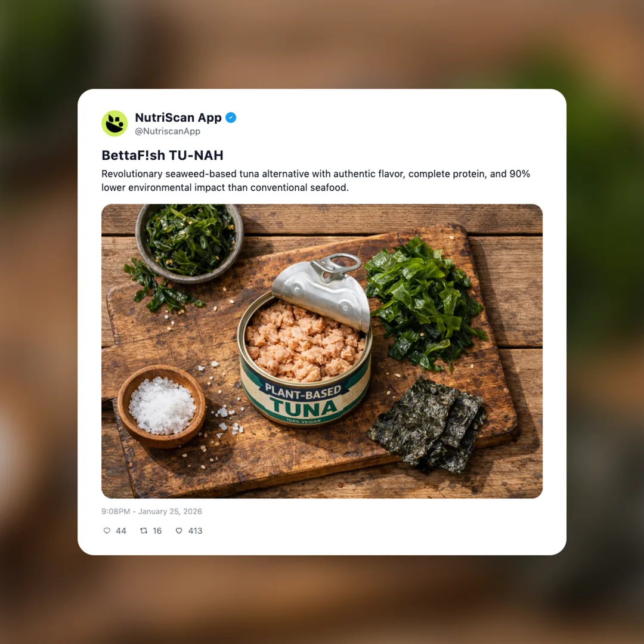
Task: Open the NutriScan App display name
Action: 178,117
